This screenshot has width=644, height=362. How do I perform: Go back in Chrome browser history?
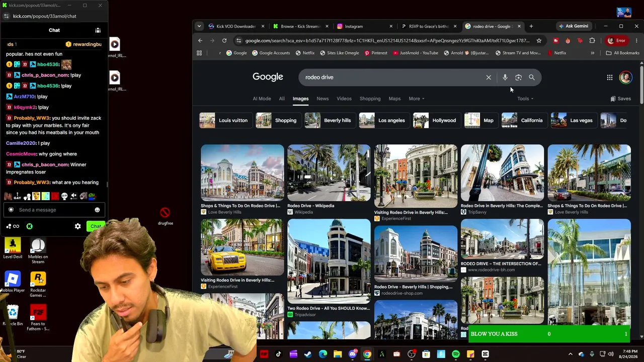tap(200, 41)
